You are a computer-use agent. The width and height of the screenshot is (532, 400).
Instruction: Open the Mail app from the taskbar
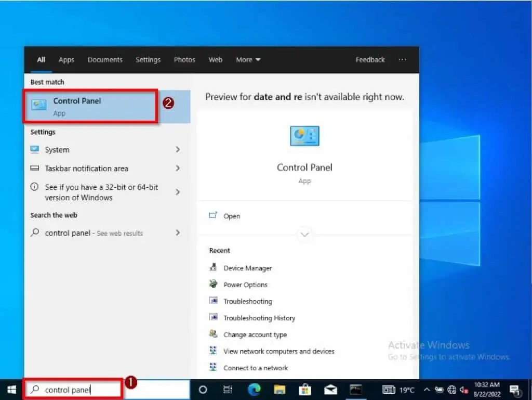point(330,389)
